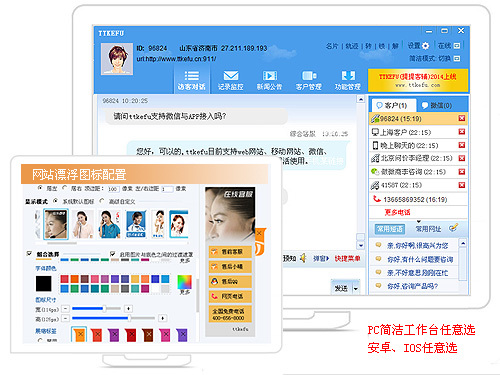This screenshot has width=500, height=375.
Task: Select the 居右 right position radio button
Action: coord(65,188)
